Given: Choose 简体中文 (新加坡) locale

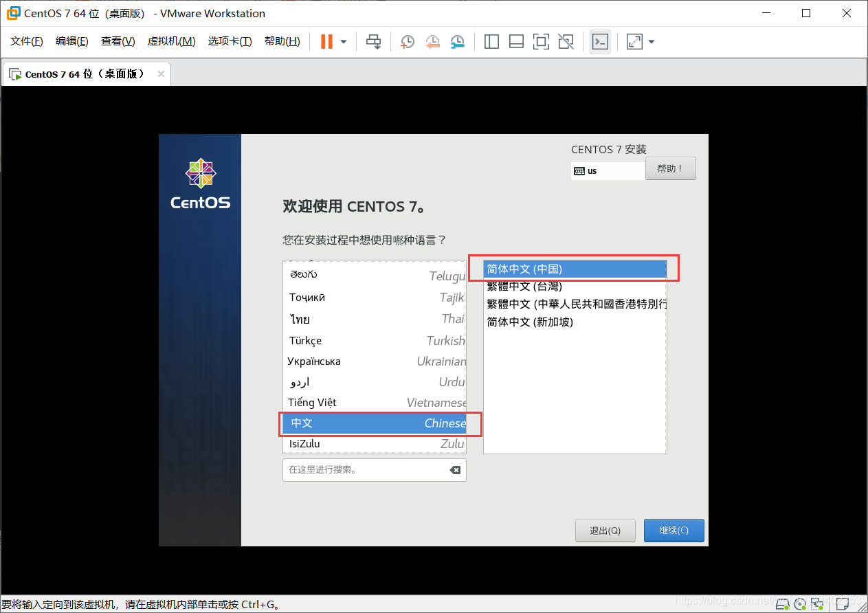Looking at the screenshot, I should tap(575, 322).
